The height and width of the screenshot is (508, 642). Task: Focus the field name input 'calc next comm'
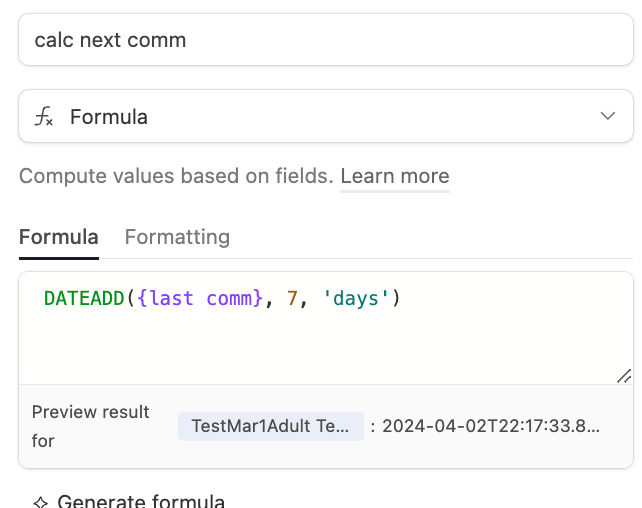(x=326, y=40)
